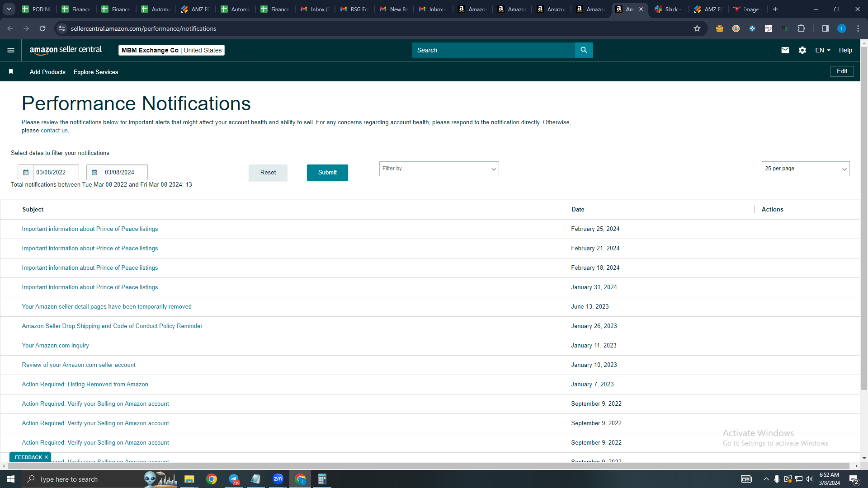The width and height of the screenshot is (868, 488).
Task: Open the Seller Central settings gear
Action: (802, 50)
